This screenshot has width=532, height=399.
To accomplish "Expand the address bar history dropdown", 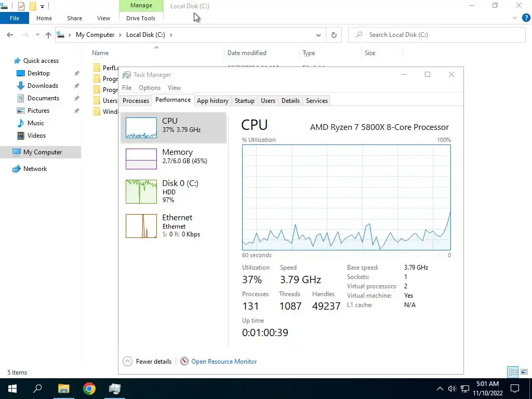I will (318, 35).
